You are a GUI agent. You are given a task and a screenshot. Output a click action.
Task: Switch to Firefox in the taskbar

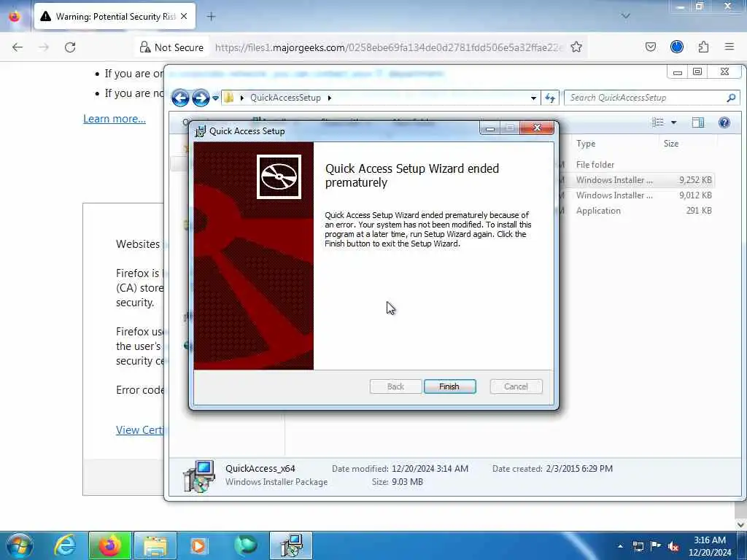coord(109,545)
